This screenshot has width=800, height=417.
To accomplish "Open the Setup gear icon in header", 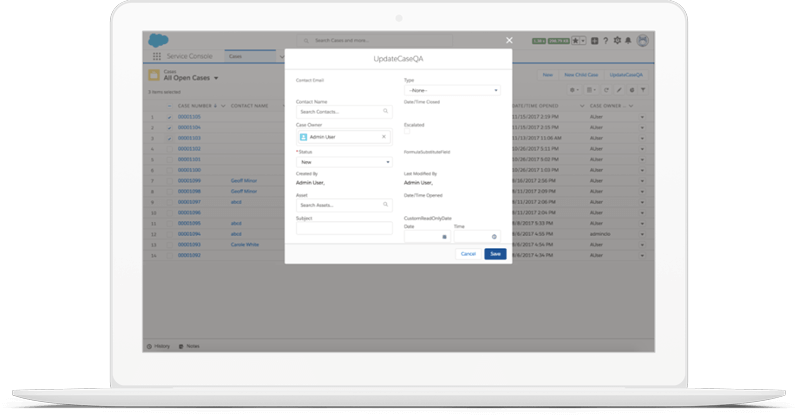I will tap(618, 41).
